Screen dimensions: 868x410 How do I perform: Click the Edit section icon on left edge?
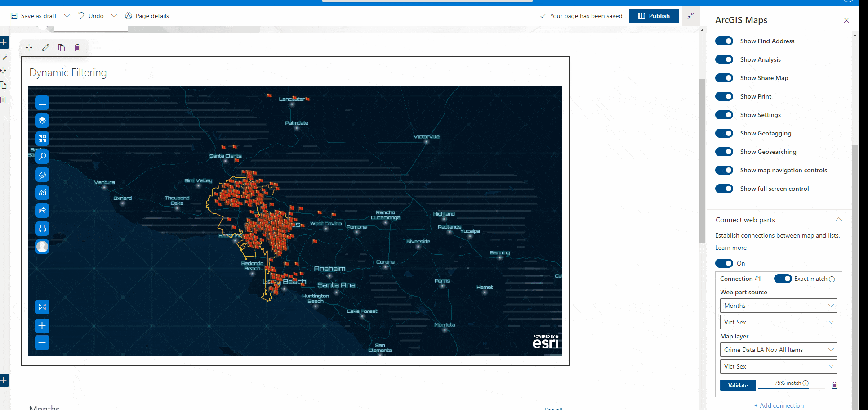pyautogui.click(x=3, y=57)
